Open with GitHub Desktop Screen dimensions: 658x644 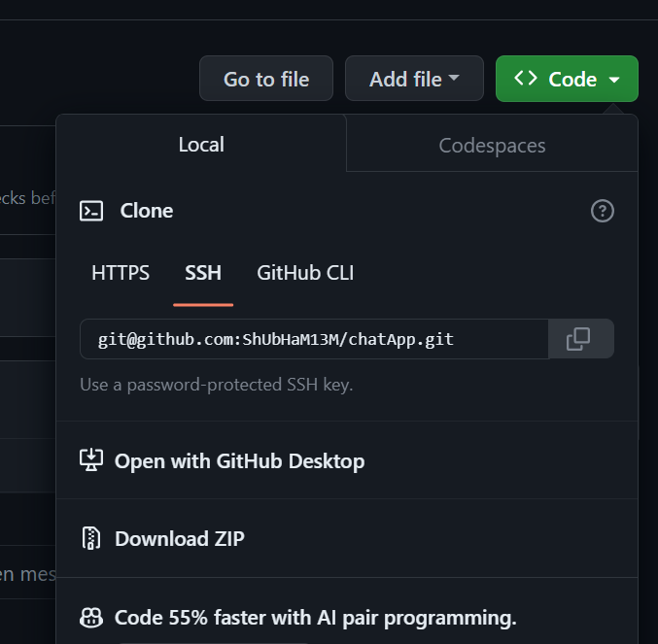click(x=347, y=460)
